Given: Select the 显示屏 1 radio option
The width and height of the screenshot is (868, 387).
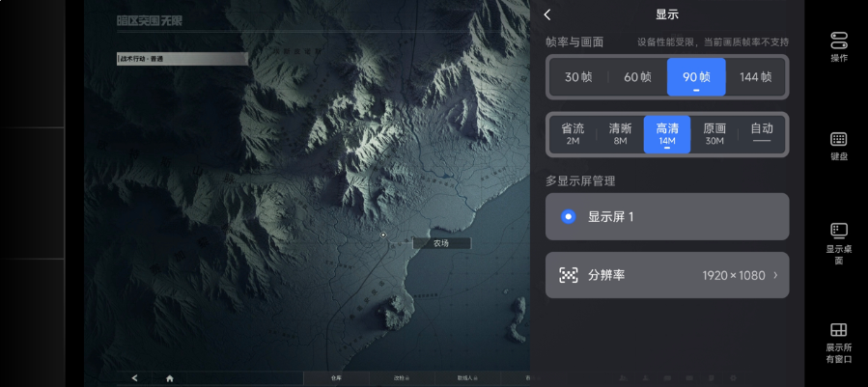Looking at the screenshot, I should [x=568, y=216].
